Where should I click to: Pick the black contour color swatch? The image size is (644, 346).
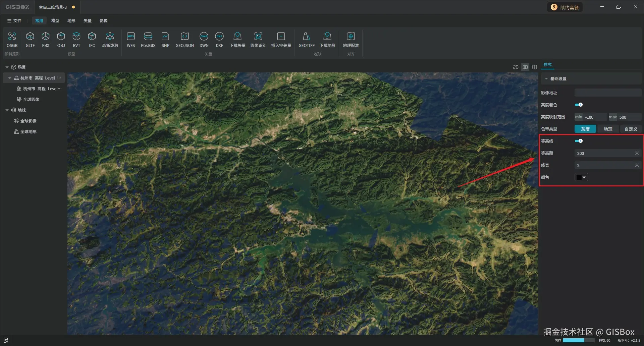point(579,177)
